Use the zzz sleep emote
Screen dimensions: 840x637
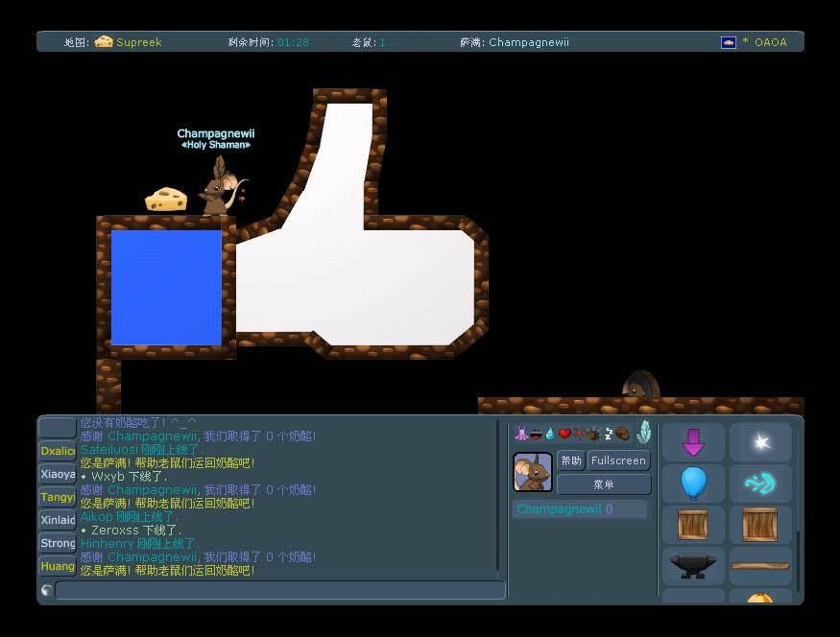pyautogui.click(x=609, y=434)
